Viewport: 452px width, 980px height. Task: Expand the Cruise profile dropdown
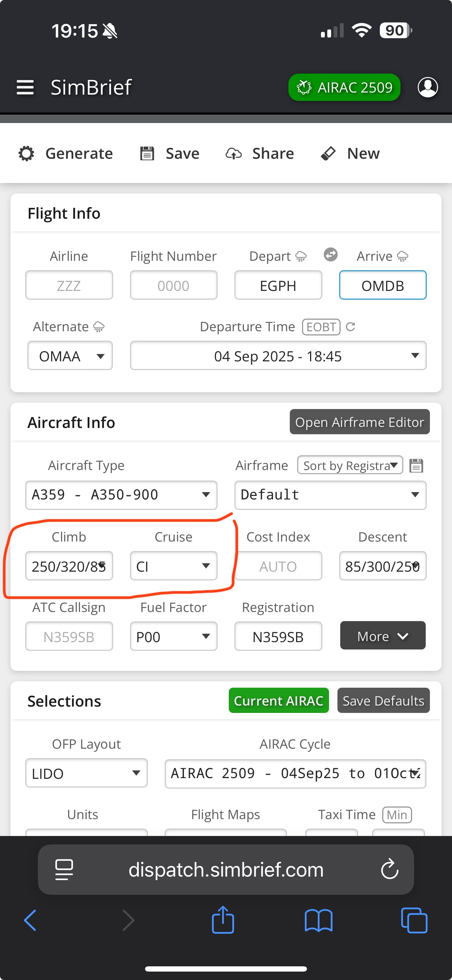[173, 566]
